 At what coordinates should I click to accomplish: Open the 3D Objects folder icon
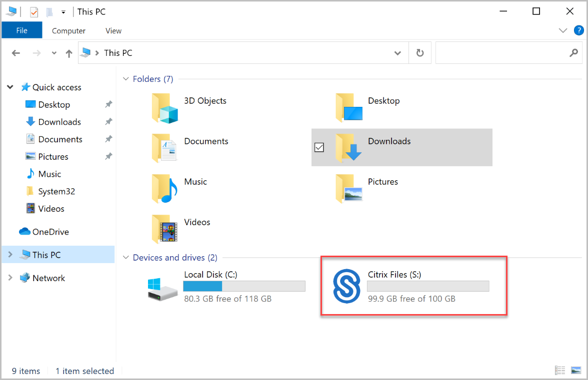click(164, 108)
